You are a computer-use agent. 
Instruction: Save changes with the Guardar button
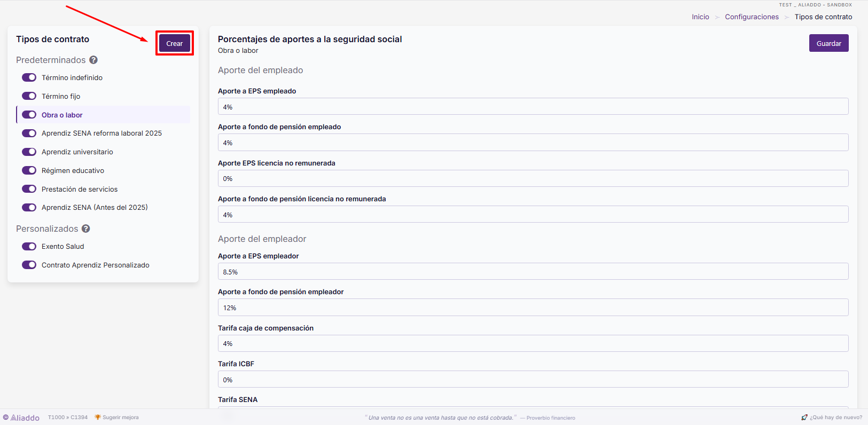tap(829, 43)
